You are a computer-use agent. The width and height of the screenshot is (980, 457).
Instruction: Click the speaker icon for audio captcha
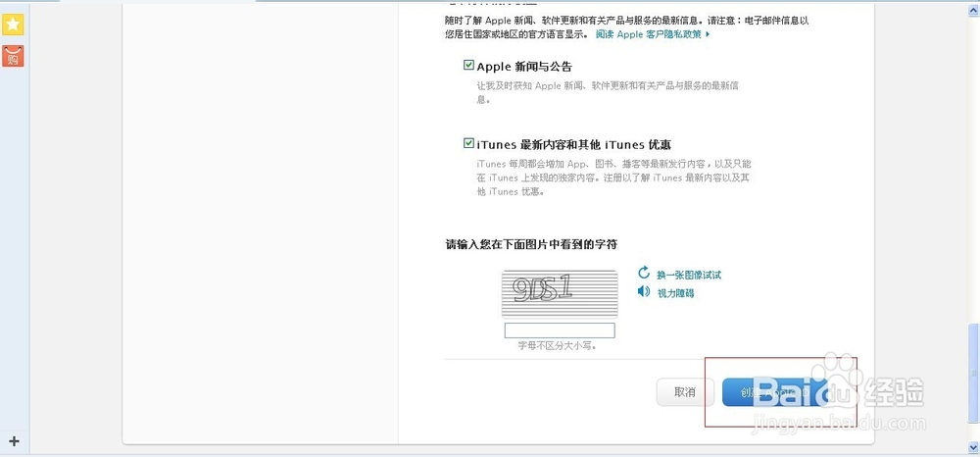tap(644, 291)
